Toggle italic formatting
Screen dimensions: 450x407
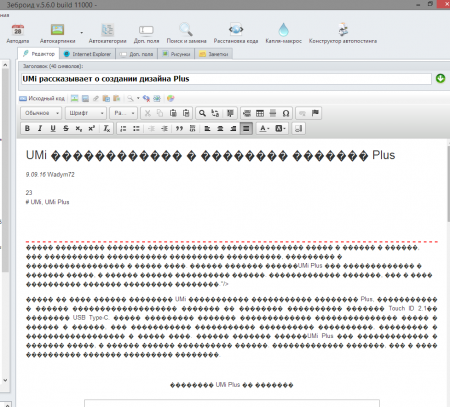[x=40, y=129]
